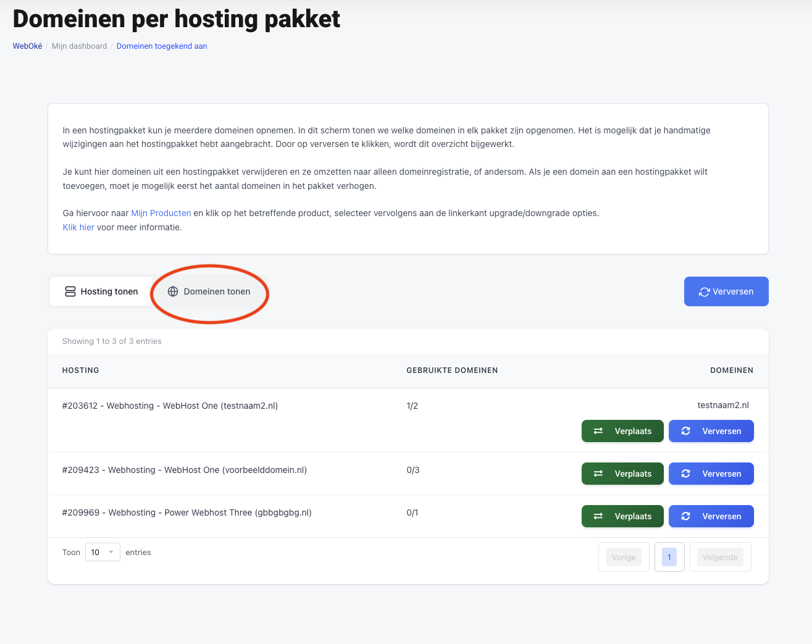The image size is (812, 644).
Task: Click Domeinen toegekend aan breadcrumb
Action: pyautogui.click(x=162, y=46)
